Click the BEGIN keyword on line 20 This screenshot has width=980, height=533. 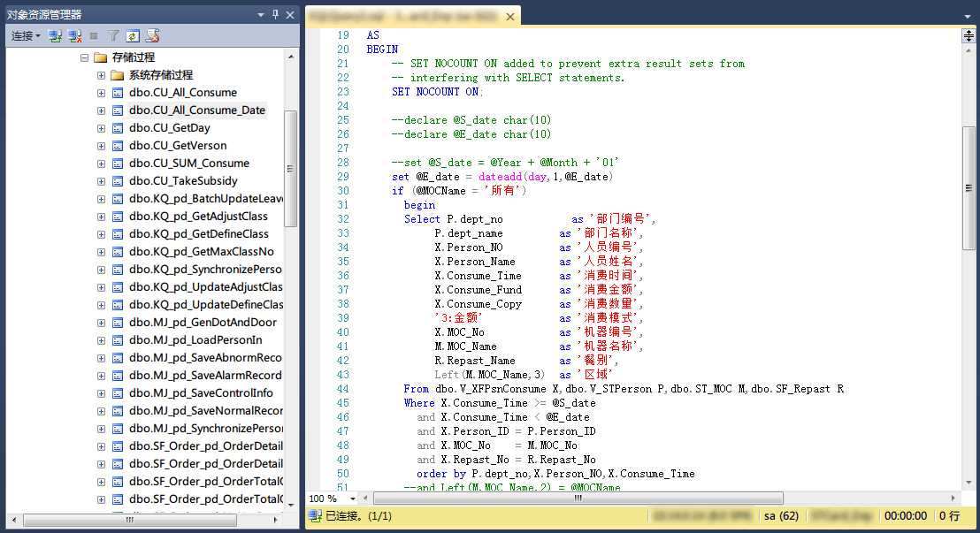(382, 49)
